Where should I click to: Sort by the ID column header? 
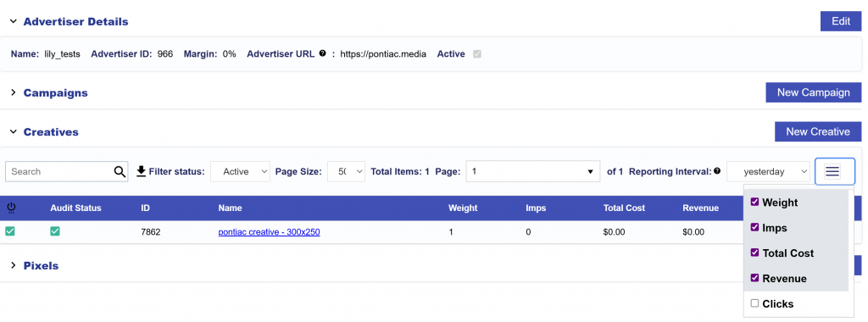145,208
